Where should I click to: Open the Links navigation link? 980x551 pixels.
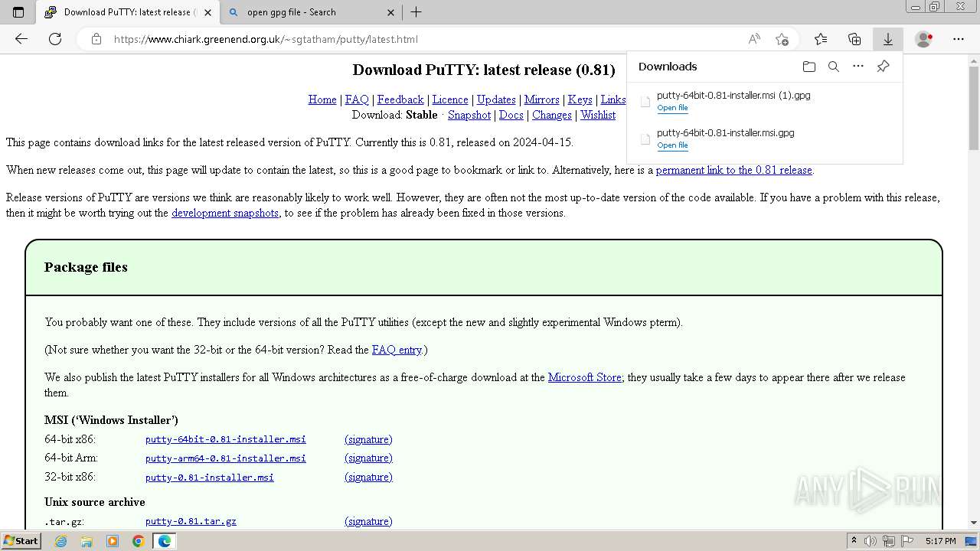click(x=613, y=99)
